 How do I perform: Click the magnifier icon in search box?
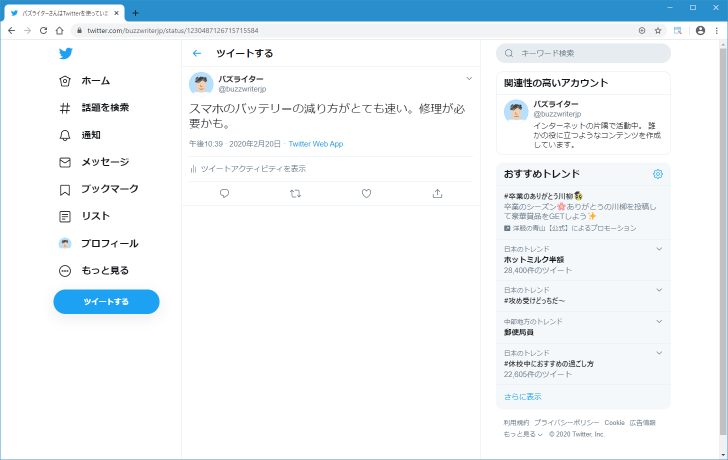pos(509,53)
